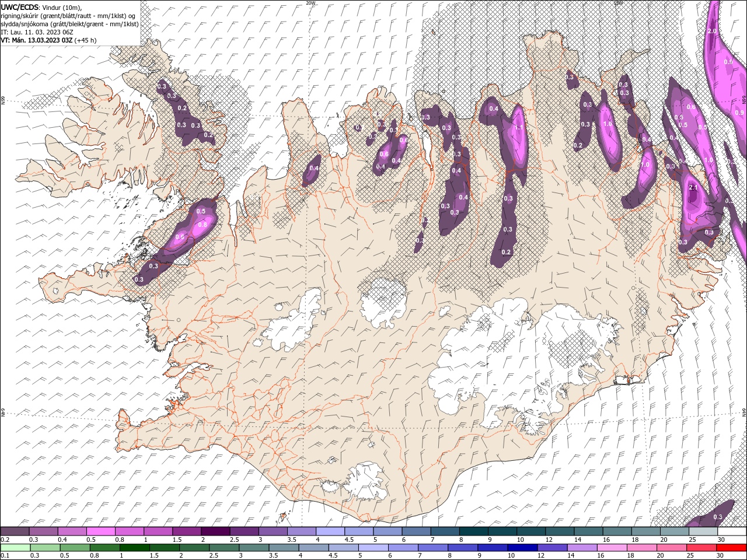Click the '2.0' snowfall value offshore northeast
This screenshot has width=747, height=560.
click(x=711, y=31)
